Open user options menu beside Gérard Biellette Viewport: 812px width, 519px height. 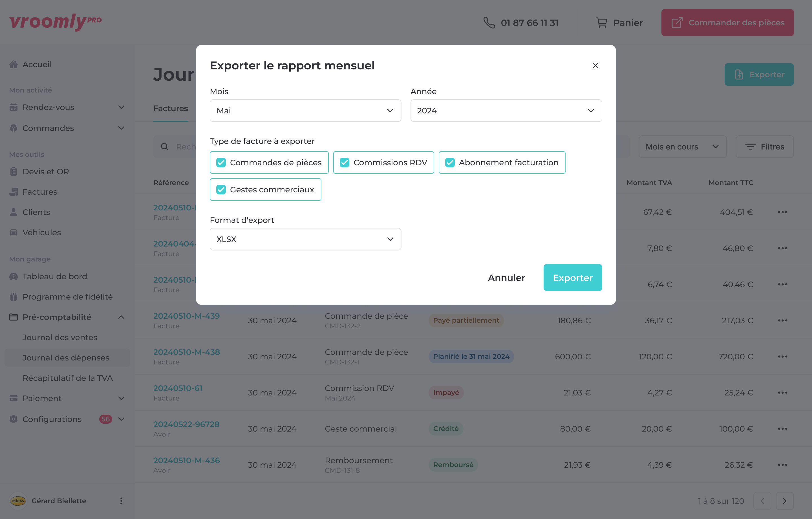[x=121, y=501]
